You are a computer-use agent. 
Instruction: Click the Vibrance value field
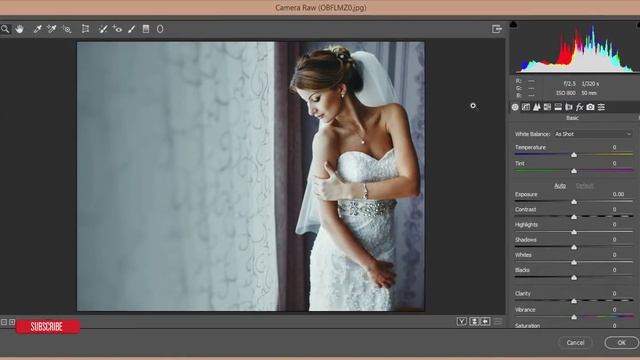[614, 310]
